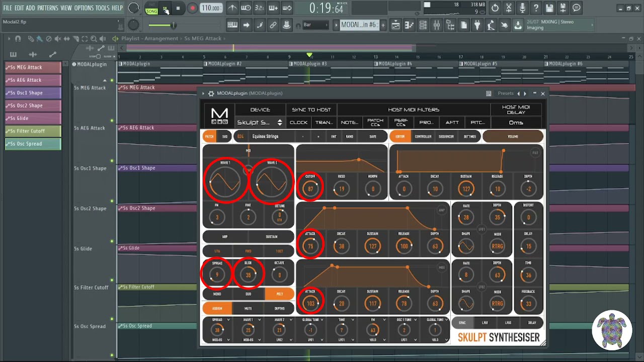Toggle PATCH CCs MIDI filter
Image resolution: width=644 pixels, height=362 pixels.
pyautogui.click(x=375, y=122)
